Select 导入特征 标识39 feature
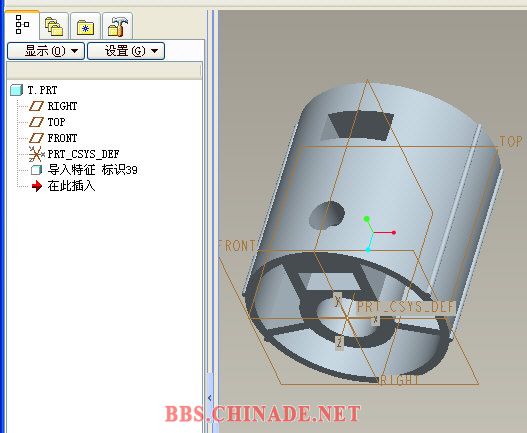Image resolution: width=527 pixels, height=433 pixels. pos(92,170)
